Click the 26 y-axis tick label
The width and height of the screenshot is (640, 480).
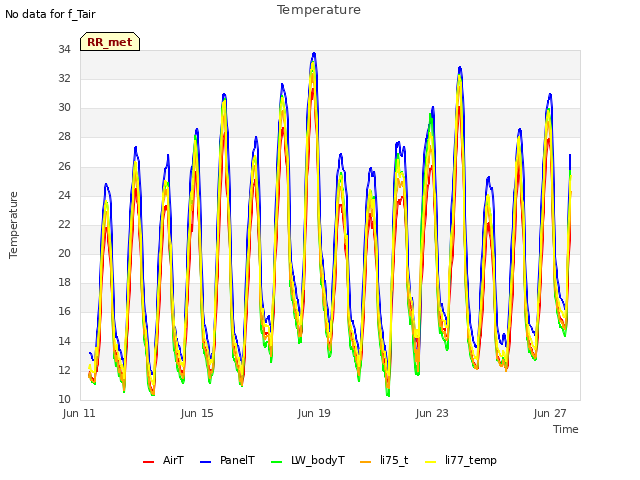point(64,166)
